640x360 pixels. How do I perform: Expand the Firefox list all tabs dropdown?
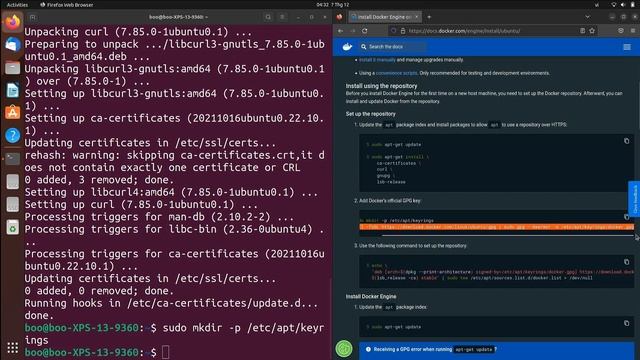pos(587,17)
